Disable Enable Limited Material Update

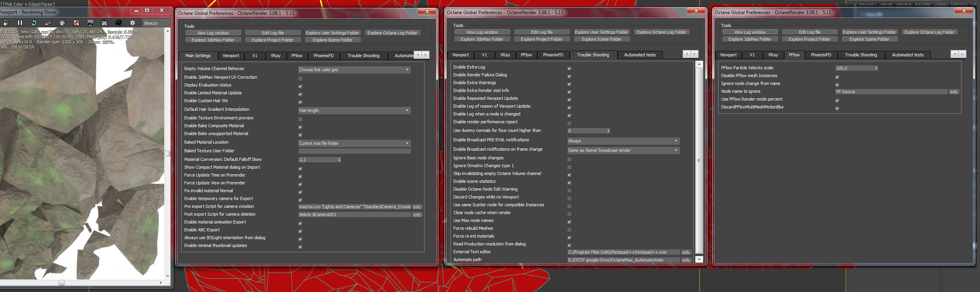pos(300,94)
